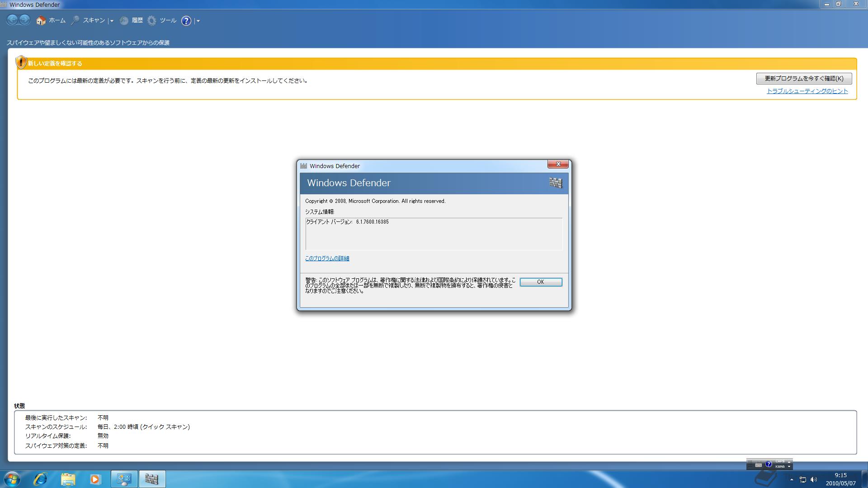The height and width of the screenshot is (488, 868).
Task: Show hidden tray icons arrow
Action: point(792,480)
